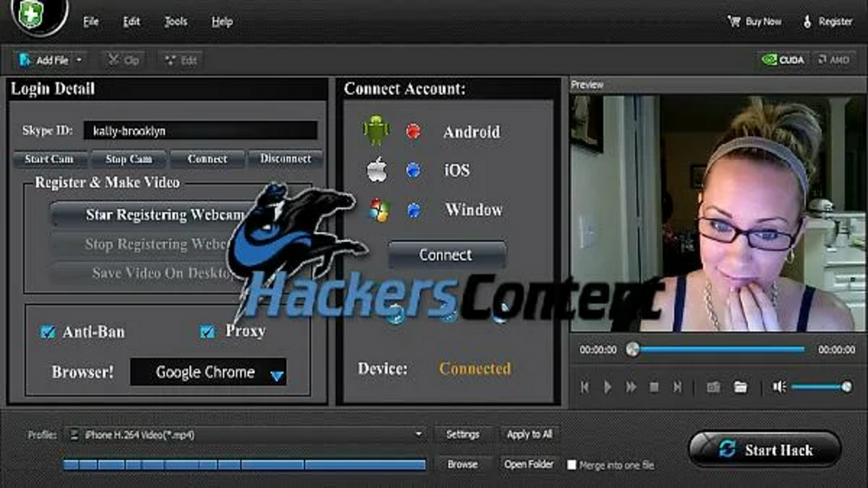Click Connect button under Skype ID
Image resolution: width=868 pixels, height=488 pixels.
pyautogui.click(x=207, y=159)
